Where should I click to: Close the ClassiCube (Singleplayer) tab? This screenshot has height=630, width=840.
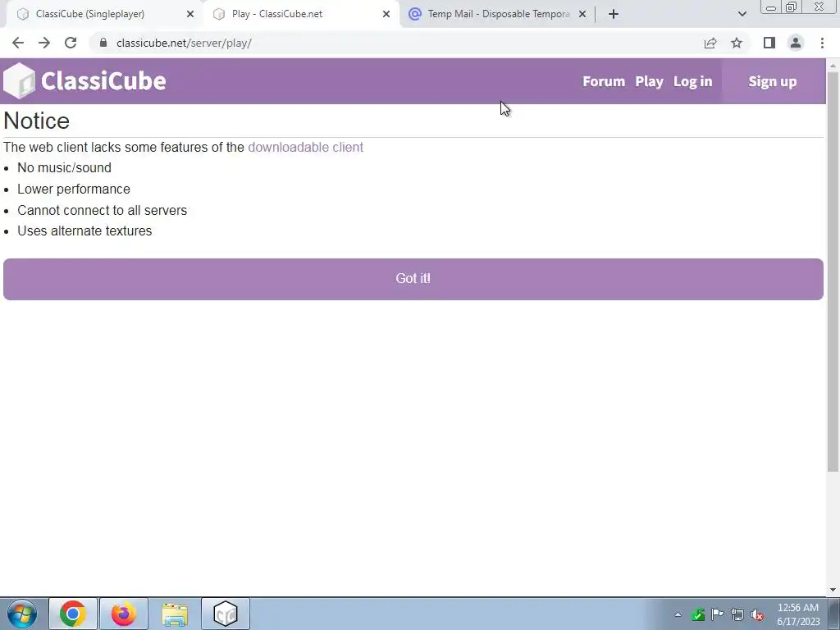click(190, 14)
